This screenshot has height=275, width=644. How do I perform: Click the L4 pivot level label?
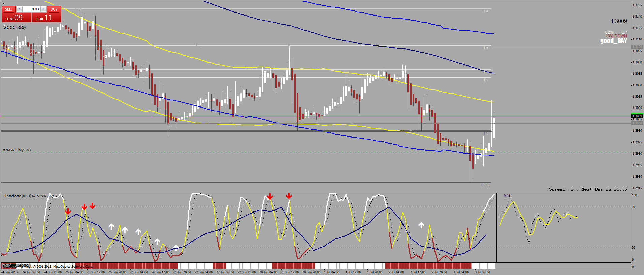(486, 11)
